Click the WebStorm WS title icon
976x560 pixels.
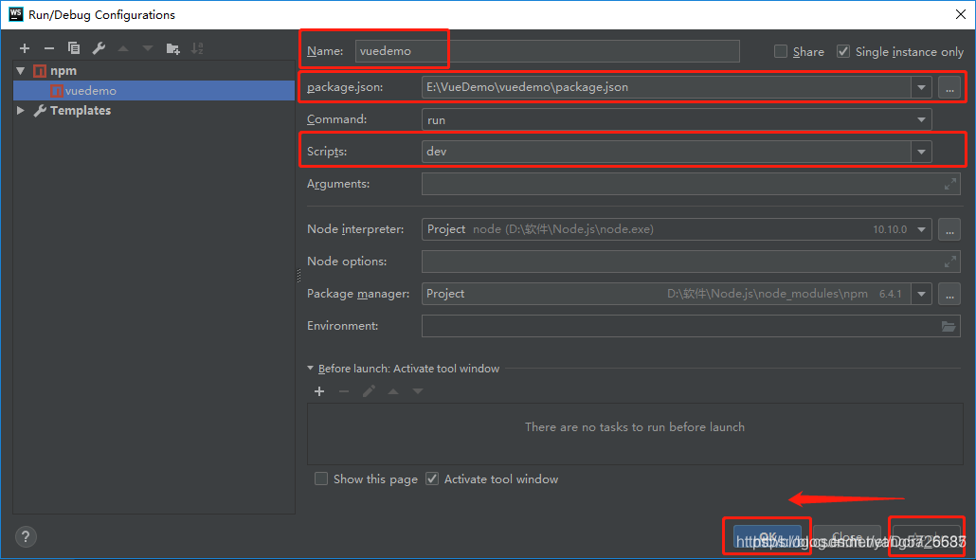pyautogui.click(x=15, y=14)
